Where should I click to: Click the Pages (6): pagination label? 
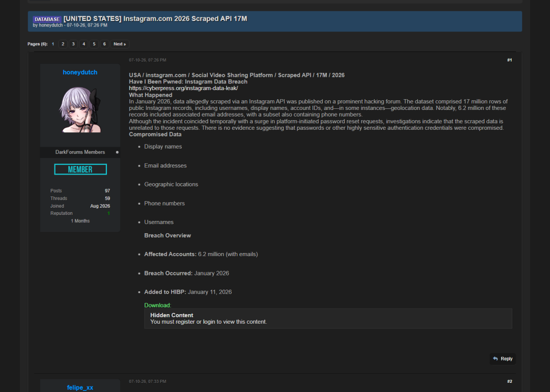coord(38,44)
